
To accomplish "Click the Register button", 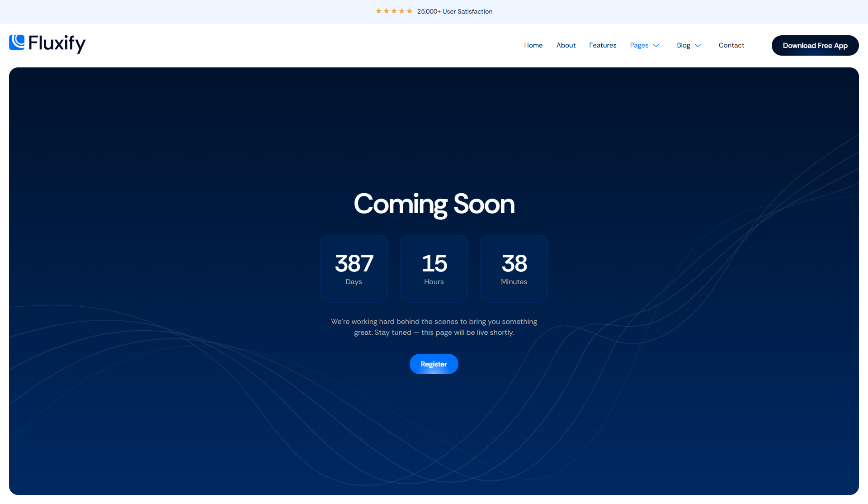I will click(x=434, y=364).
